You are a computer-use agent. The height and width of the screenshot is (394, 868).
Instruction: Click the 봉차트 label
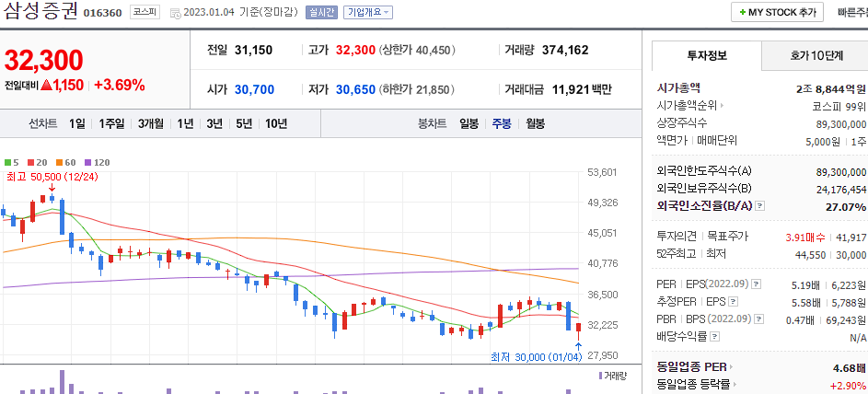click(x=432, y=124)
